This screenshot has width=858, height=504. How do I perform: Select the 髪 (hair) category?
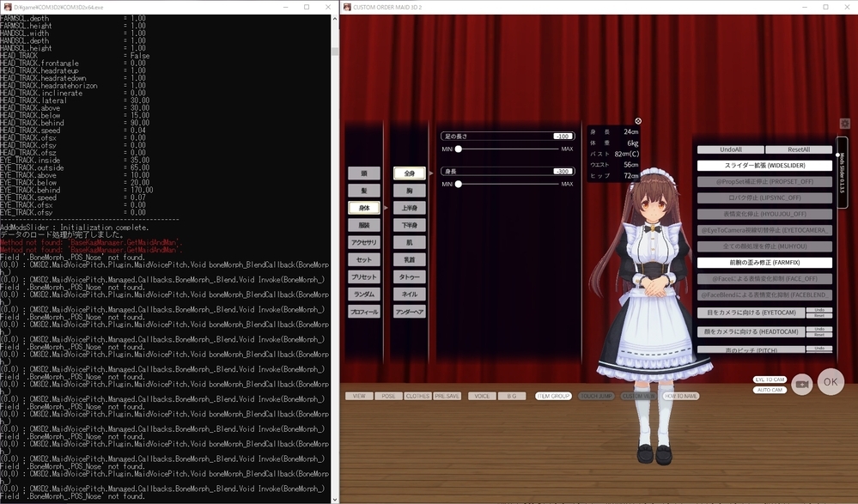click(364, 191)
